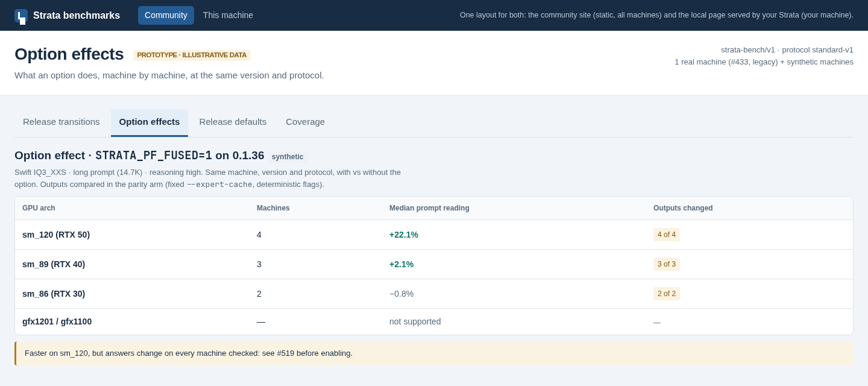The image size is (868, 386).
Task: Go to the Coverage tab
Action: click(305, 122)
